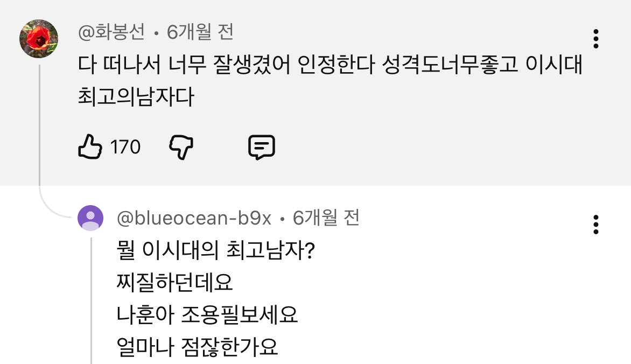Visit the @화봉선 channel link
Image resolution: width=631 pixels, height=364 pixels.
tap(111, 32)
